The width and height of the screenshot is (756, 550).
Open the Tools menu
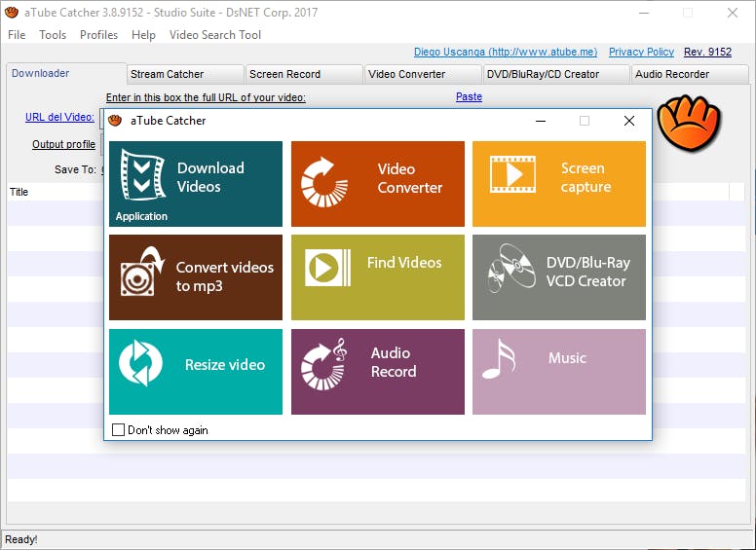[53, 35]
